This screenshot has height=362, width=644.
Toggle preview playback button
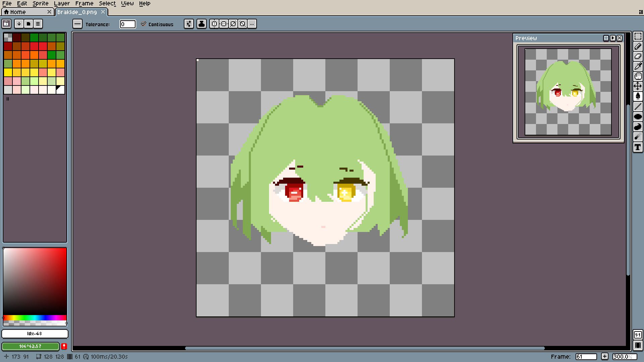coord(613,38)
